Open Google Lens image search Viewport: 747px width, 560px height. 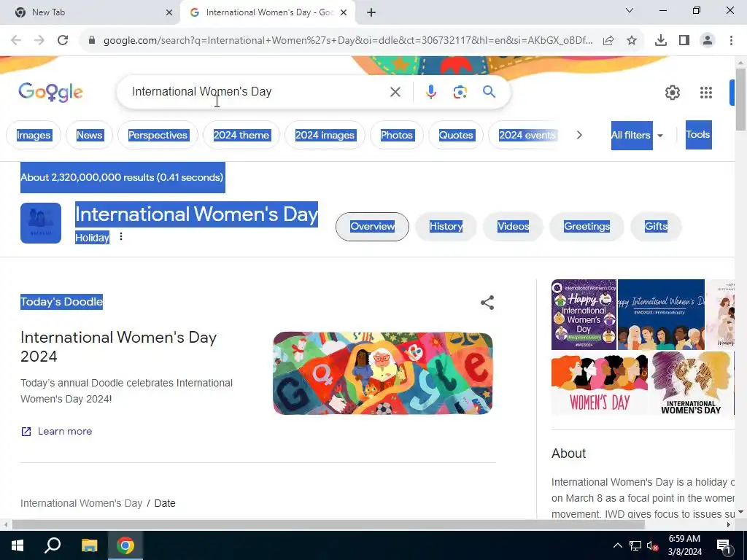460,92
